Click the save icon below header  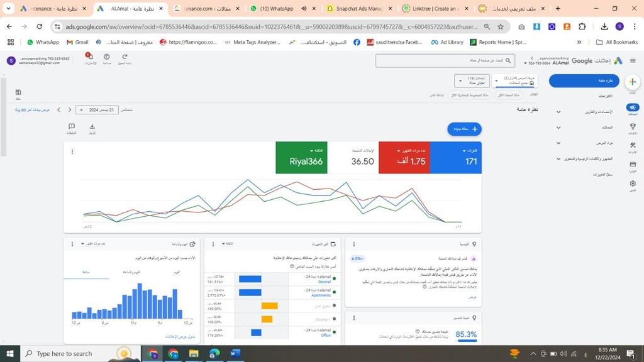point(18,92)
